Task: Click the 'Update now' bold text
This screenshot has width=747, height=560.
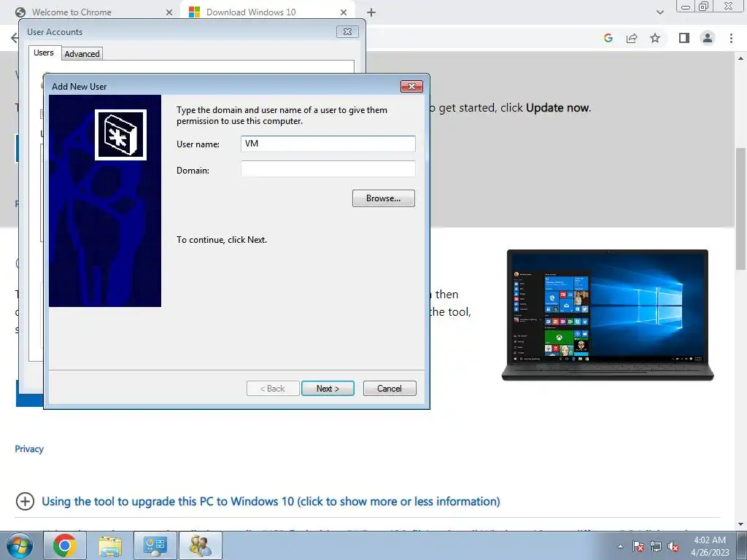Action: (x=557, y=108)
